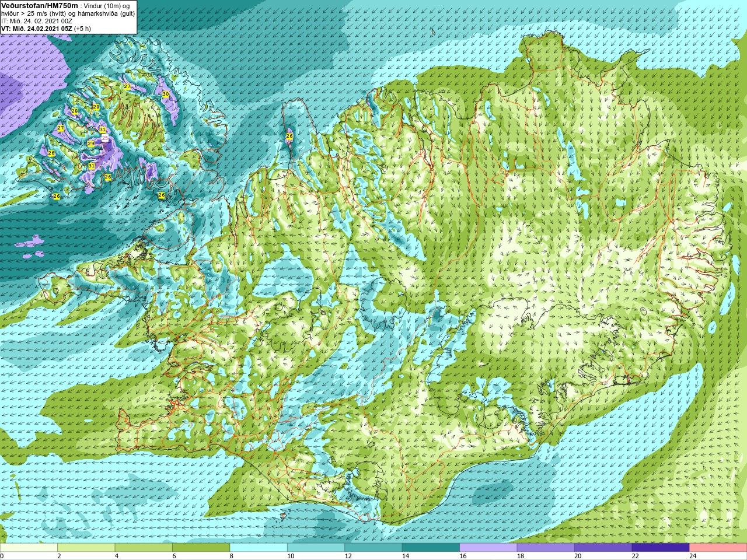Click the white gust label "25"
Image resolution: width=747 pixels, height=560 pixels.
(105, 138)
